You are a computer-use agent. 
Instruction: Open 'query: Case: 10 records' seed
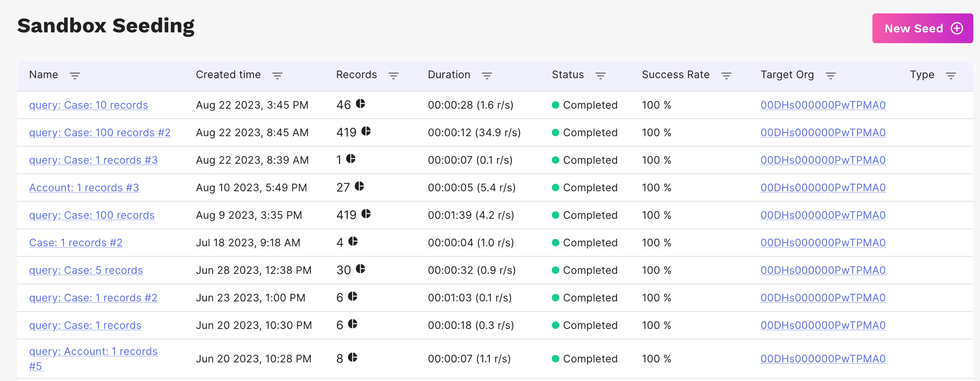click(88, 105)
